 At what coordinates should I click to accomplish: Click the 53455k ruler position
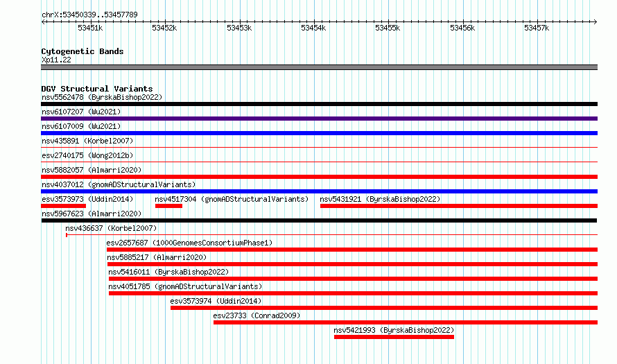pyautogui.click(x=388, y=28)
